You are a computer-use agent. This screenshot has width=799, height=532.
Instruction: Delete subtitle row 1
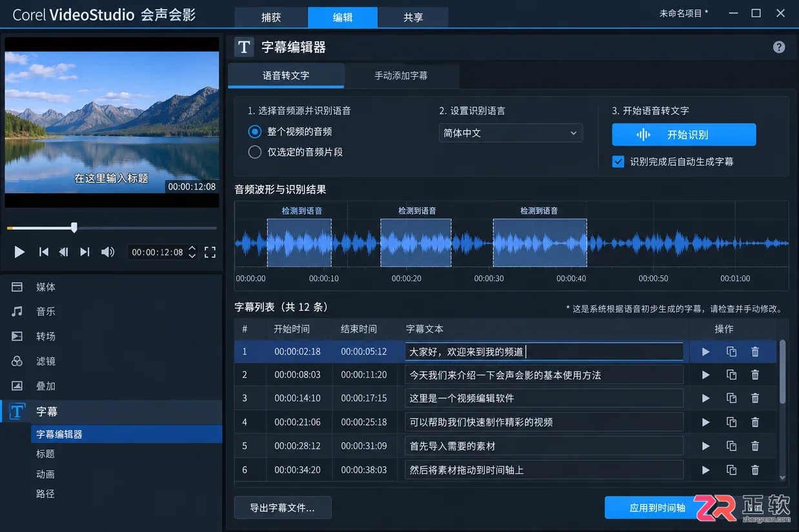tap(755, 352)
